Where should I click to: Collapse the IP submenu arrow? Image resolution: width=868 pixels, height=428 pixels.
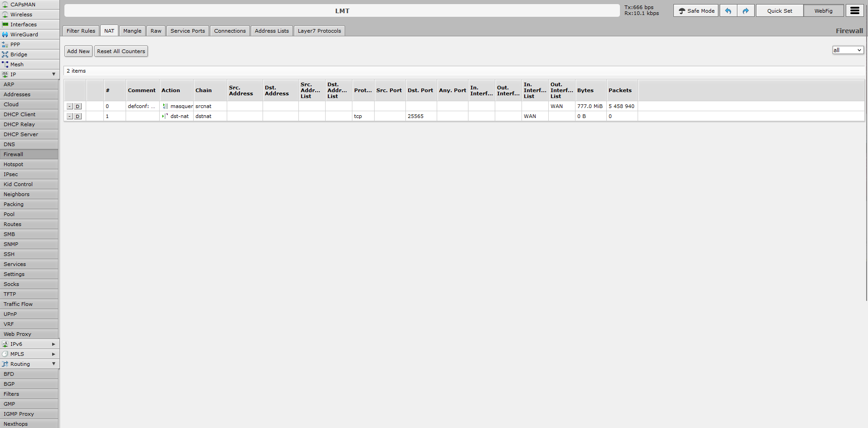[54, 74]
